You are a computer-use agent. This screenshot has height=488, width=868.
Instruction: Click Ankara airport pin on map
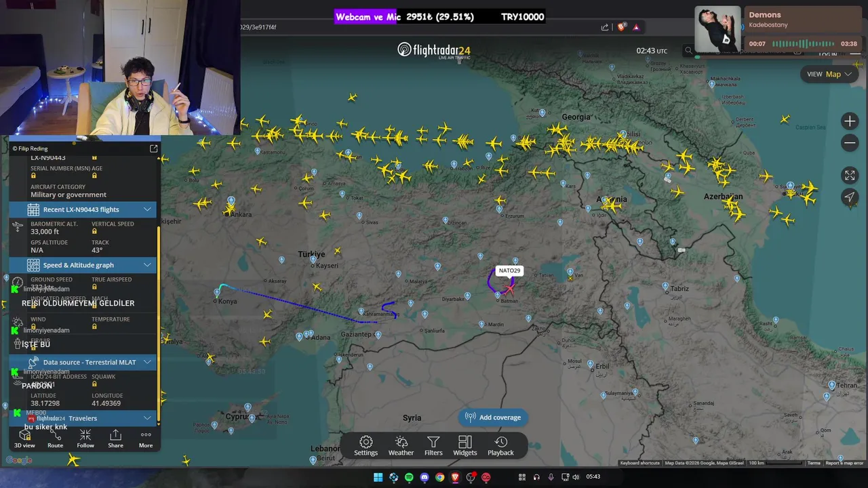pyautogui.click(x=231, y=202)
